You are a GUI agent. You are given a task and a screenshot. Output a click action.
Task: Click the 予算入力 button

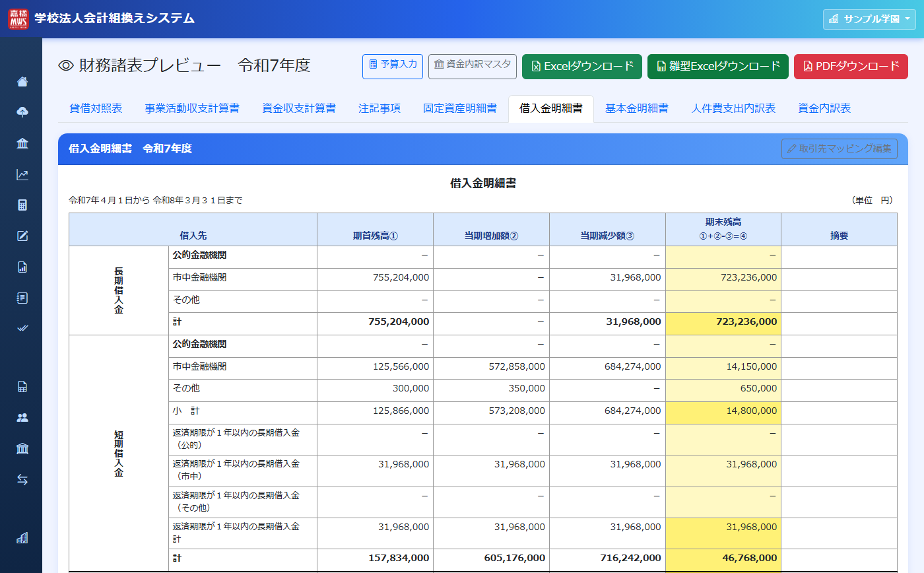(393, 67)
